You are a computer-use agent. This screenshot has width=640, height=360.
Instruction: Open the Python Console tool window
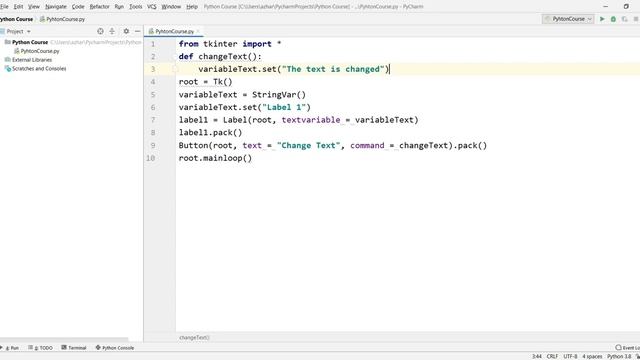tap(115, 348)
